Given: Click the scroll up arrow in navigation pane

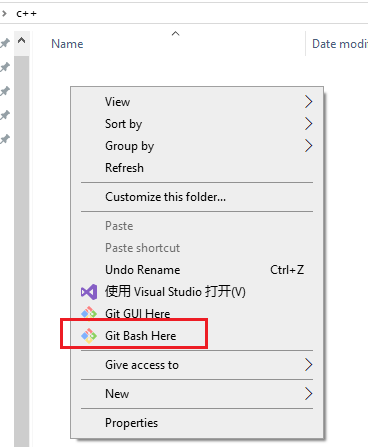Looking at the screenshot, I should (x=22, y=41).
